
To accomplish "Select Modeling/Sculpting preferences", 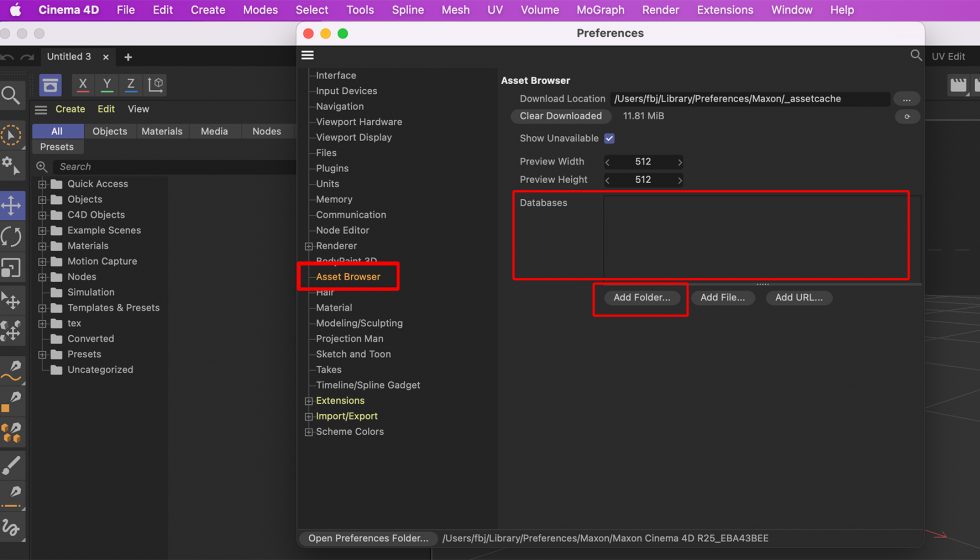I will pos(359,323).
